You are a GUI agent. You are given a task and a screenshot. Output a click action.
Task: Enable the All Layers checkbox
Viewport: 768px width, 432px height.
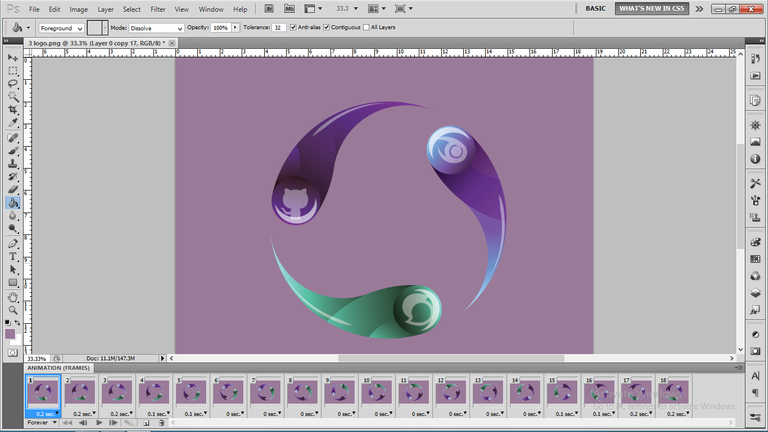pos(366,27)
